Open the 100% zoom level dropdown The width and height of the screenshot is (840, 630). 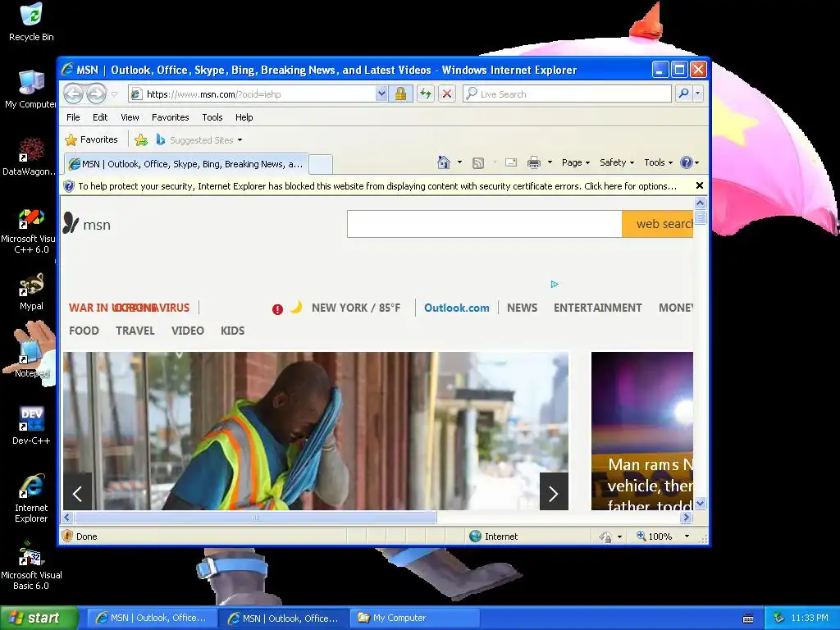pyautogui.click(x=687, y=536)
